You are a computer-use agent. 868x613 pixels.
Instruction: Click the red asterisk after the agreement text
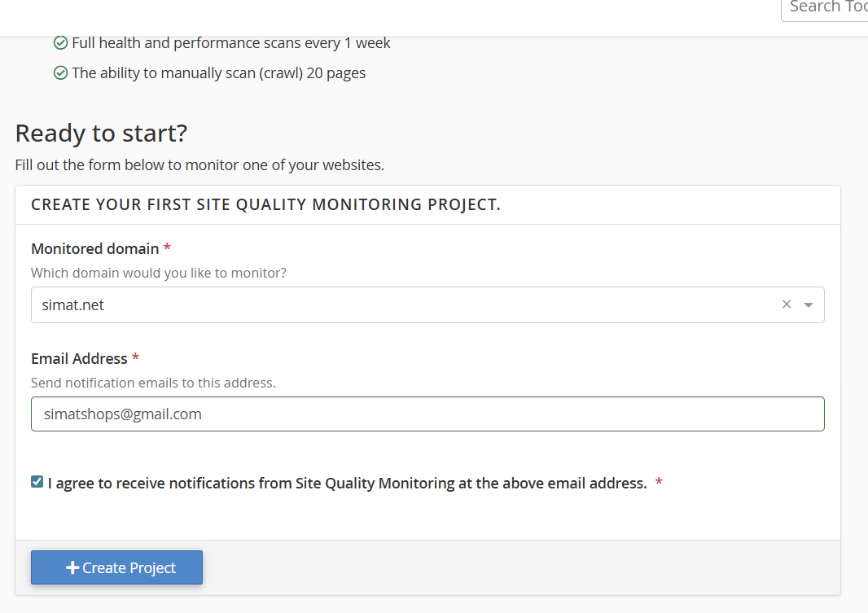pyautogui.click(x=659, y=484)
